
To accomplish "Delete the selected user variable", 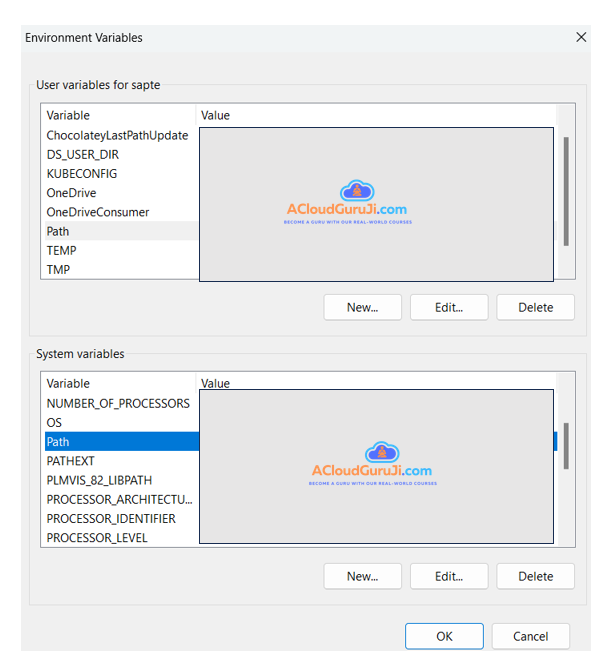I will (535, 307).
